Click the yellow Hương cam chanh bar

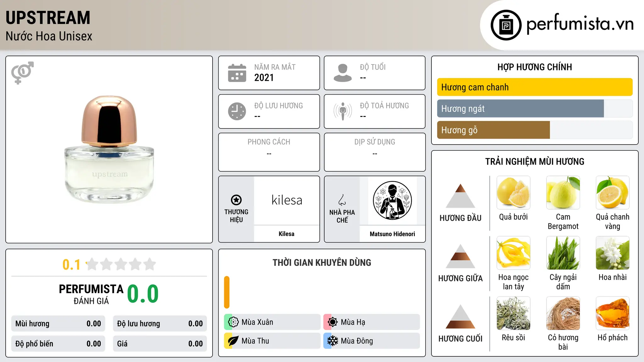click(535, 87)
